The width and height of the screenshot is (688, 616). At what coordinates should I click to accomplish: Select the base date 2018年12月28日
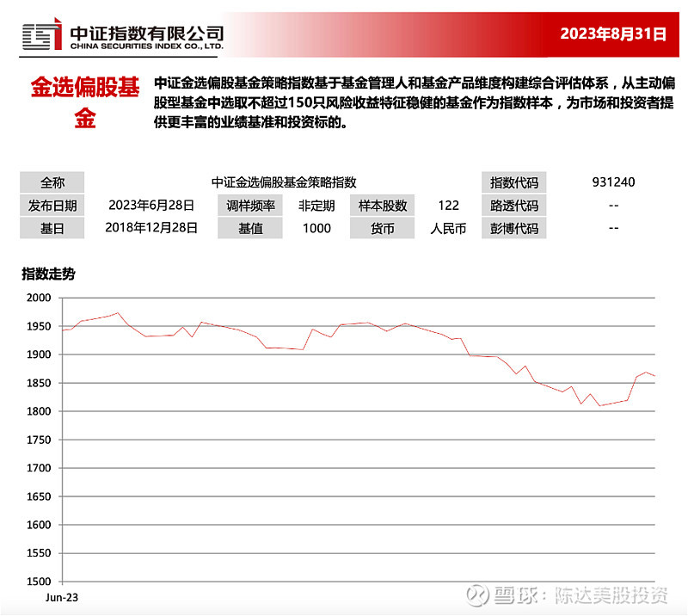151,228
